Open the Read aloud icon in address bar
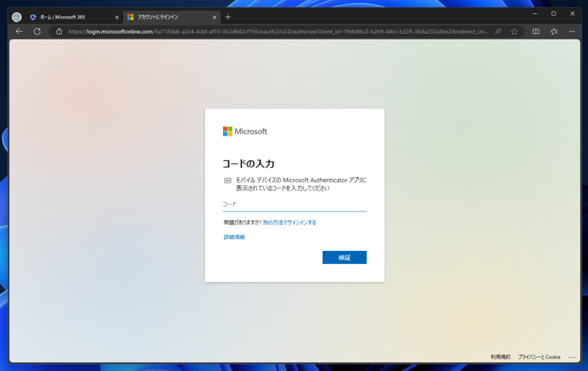The image size is (588, 371). [498, 32]
